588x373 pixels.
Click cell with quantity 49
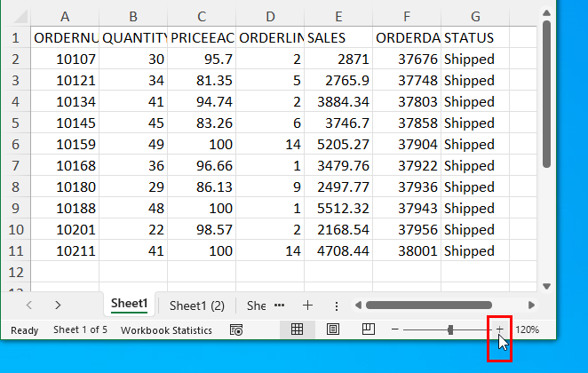[x=133, y=145]
